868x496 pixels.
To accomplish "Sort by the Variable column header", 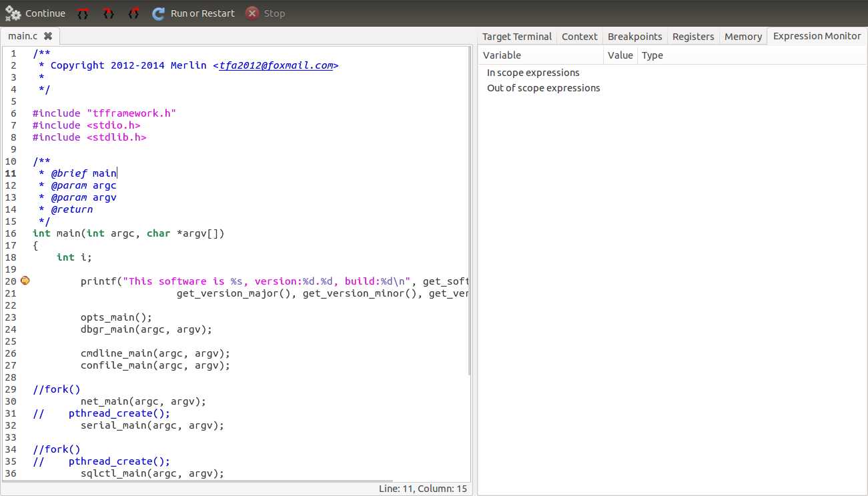I will pyautogui.click(x=541, y=55).
